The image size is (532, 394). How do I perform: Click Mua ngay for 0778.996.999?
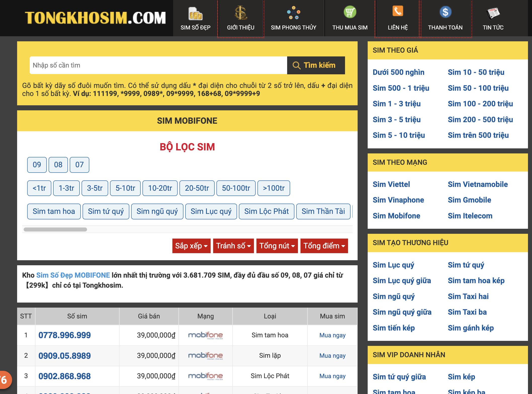332,335
